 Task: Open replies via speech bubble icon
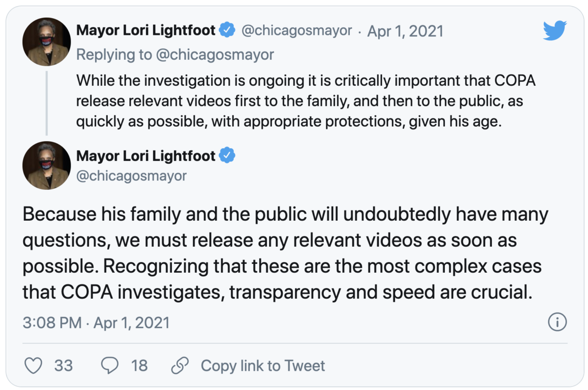coord(110,365)
